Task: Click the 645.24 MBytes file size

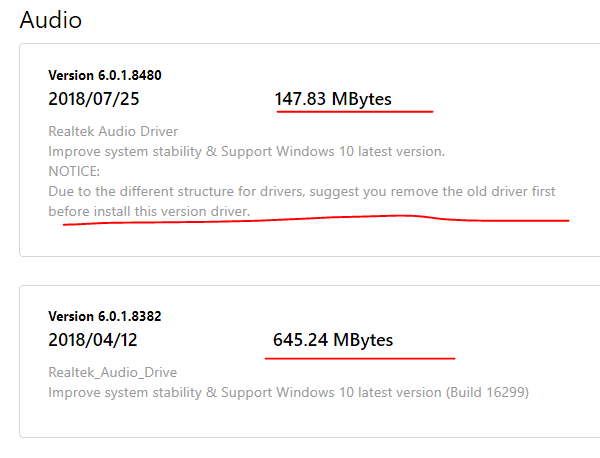Action: [x=333, y=340]
